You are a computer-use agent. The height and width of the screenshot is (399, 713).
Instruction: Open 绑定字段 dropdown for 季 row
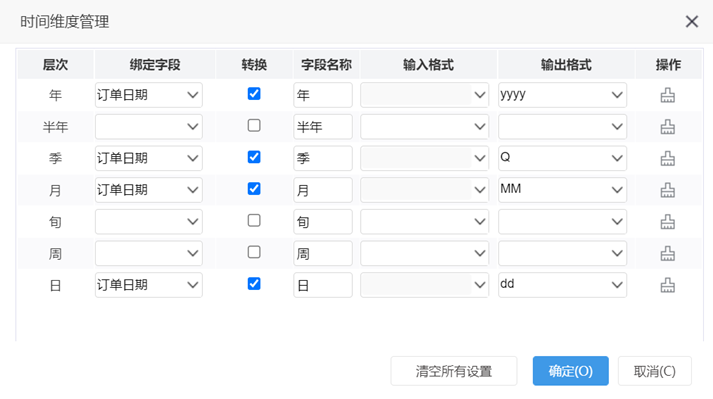click(149, 158)
